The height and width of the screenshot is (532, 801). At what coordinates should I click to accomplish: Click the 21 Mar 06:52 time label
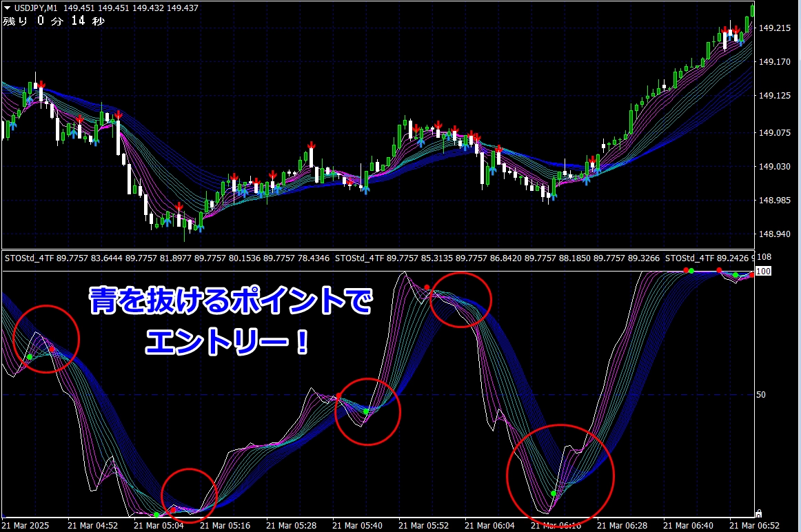(x=754, y=525)
